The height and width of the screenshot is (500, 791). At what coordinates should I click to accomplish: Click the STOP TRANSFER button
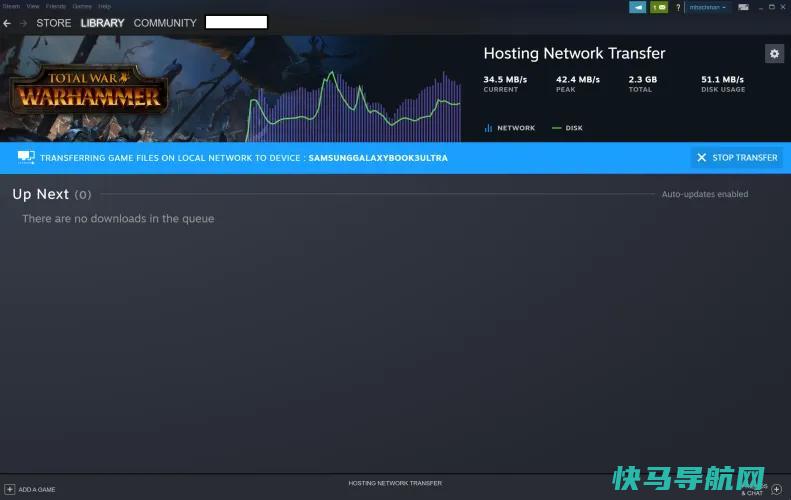737,157
